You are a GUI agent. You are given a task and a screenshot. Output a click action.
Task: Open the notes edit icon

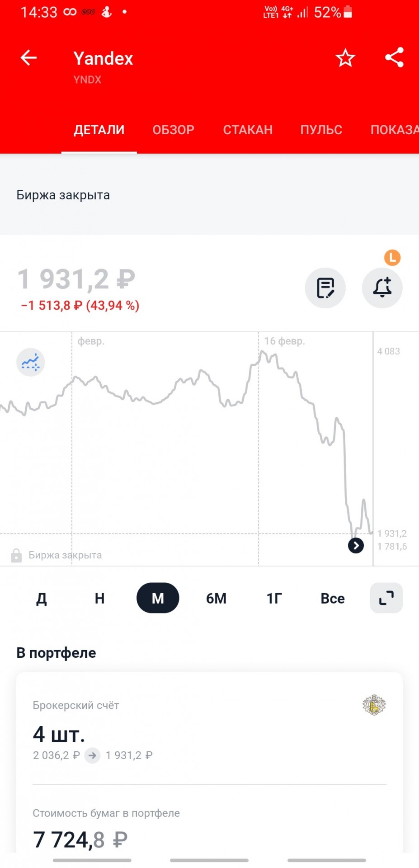pos(325,288)
